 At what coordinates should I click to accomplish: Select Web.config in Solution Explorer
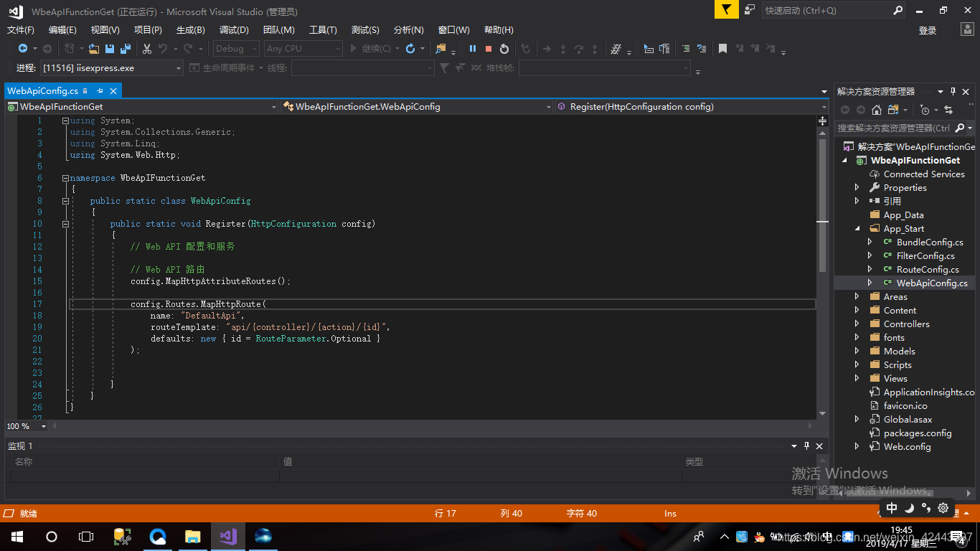(907, 446)
